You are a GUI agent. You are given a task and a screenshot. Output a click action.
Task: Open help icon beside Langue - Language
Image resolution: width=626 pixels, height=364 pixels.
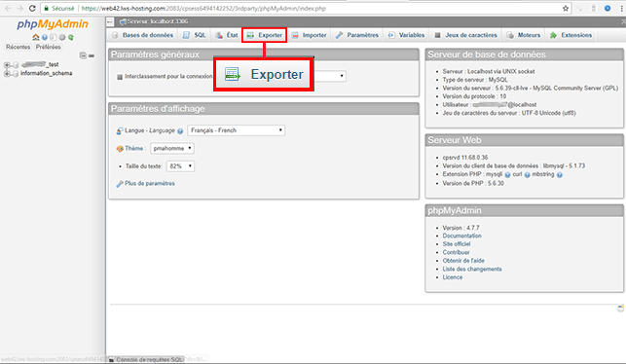pos(180,131)
